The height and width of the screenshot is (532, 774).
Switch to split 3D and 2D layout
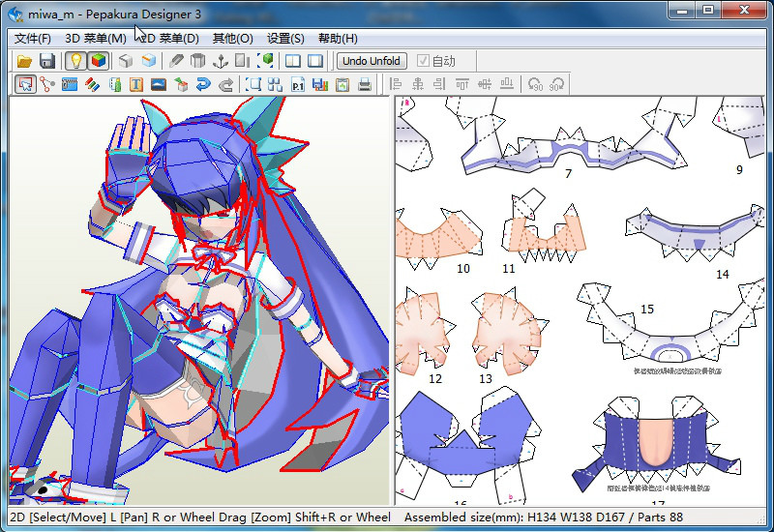tap(293, 61)
